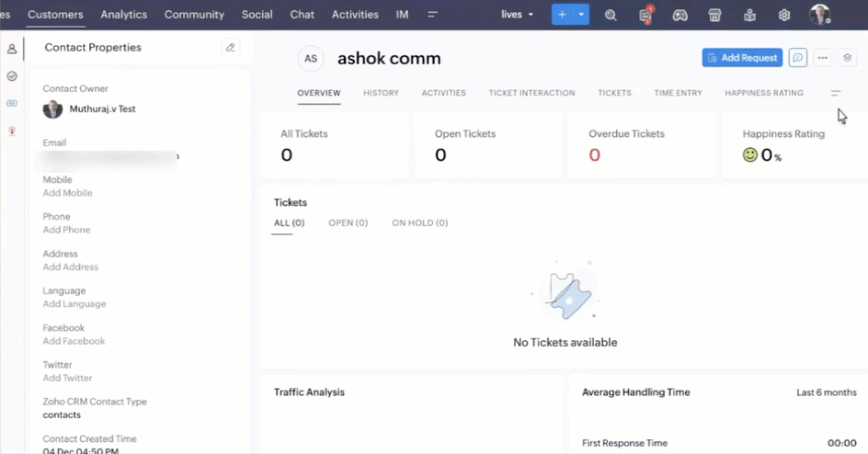Open the global search magnifier icon
This screenshot has height=454, width=868.
tap(611, 15)
